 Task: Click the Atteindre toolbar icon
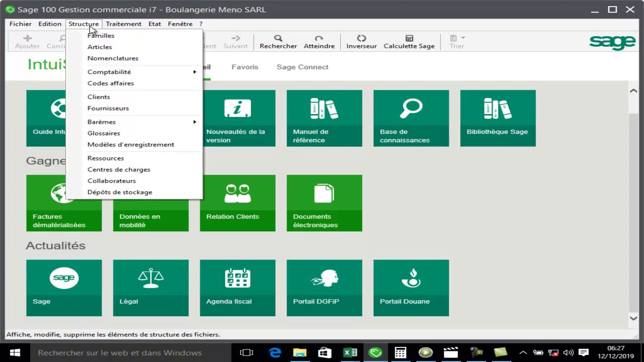(319, 38)
